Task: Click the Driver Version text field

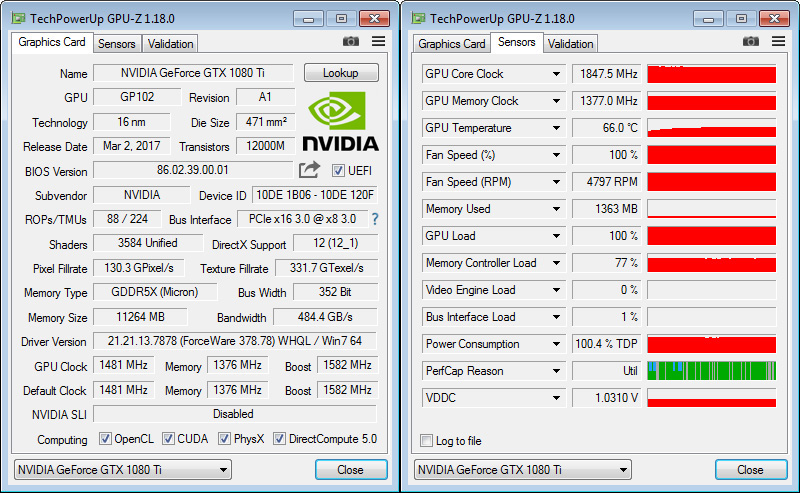Action: (x=235, y=341)
